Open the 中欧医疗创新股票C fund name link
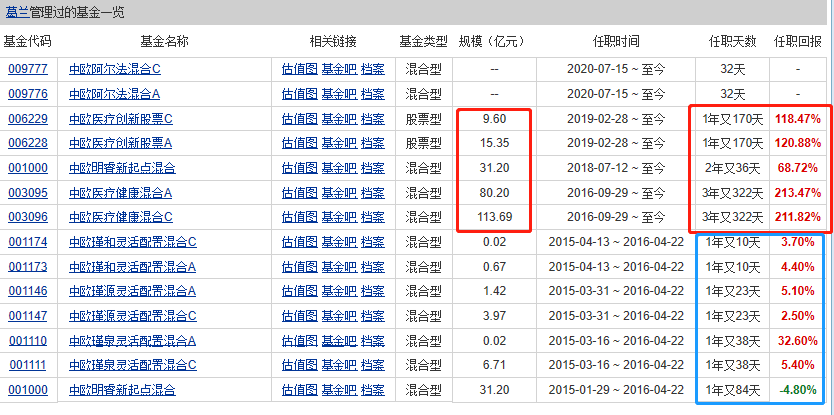Image resolution: width=834 pixels, height=415 pixels. [121, 119]
